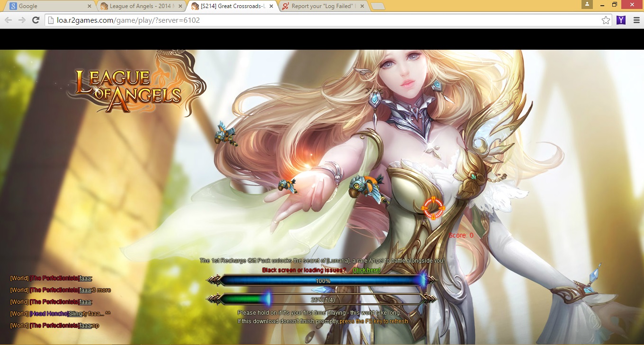Click the browser back arrow
This screenshot has height=345, width=644.
point(8,20)
